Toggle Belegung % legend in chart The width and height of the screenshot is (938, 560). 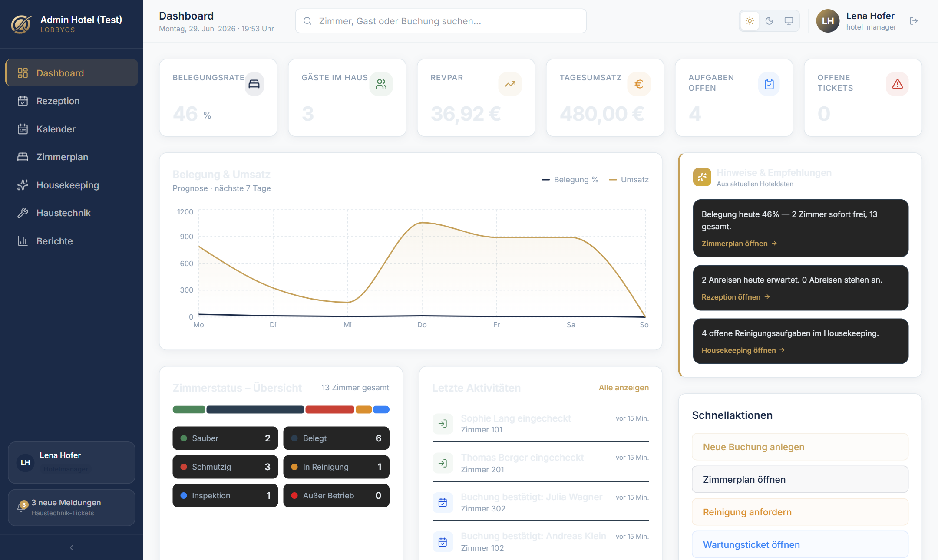(570, 179)
